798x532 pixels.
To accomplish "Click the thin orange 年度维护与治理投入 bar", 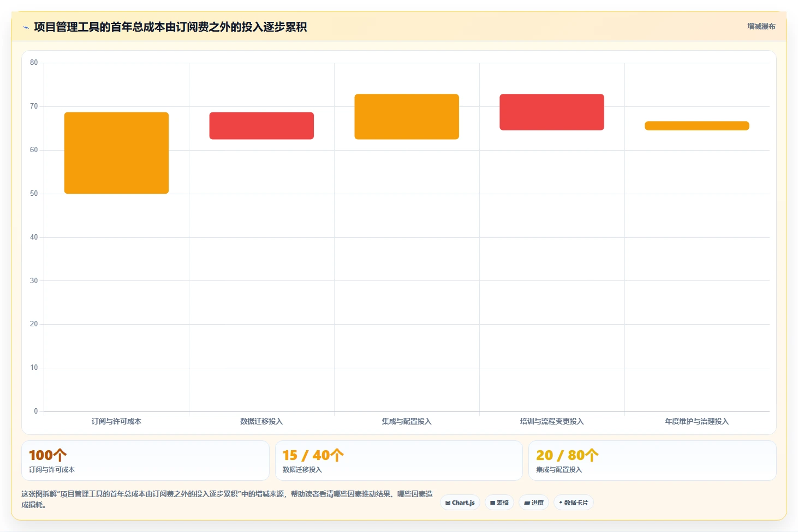I will coord(697,125).
